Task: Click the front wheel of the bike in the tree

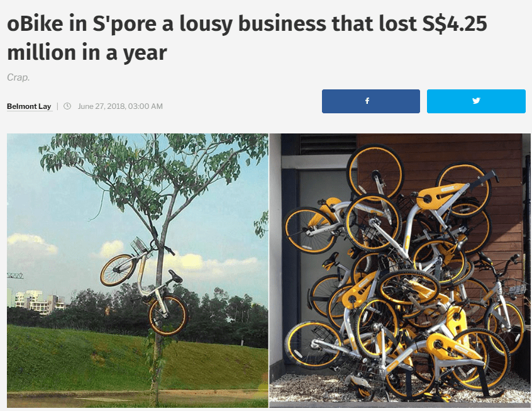Action: coord(118,270)
